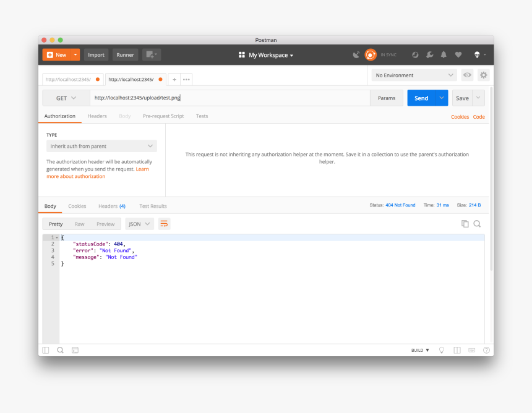
Task: Switch to the first localhost:2345 request tab
Action: 72,79
